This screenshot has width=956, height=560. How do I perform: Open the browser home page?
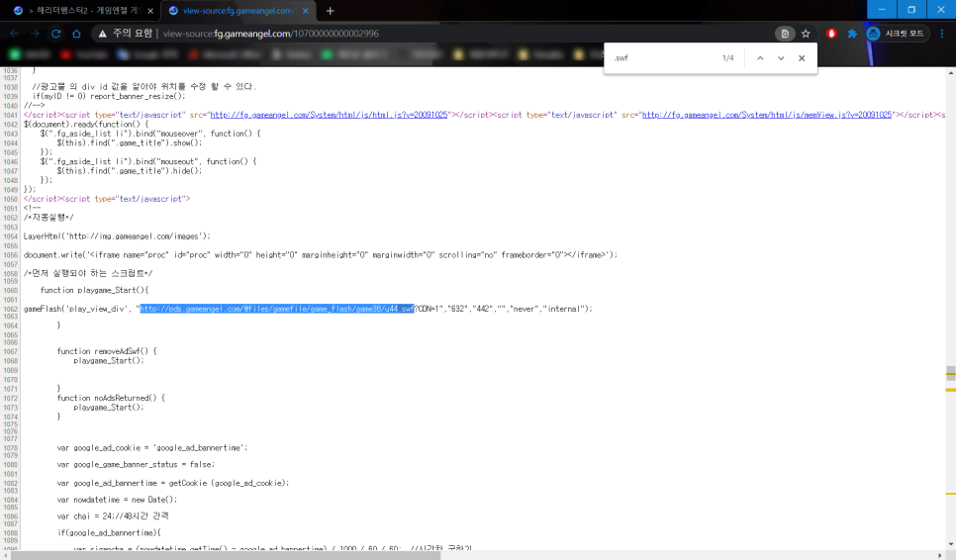[76, 34]
